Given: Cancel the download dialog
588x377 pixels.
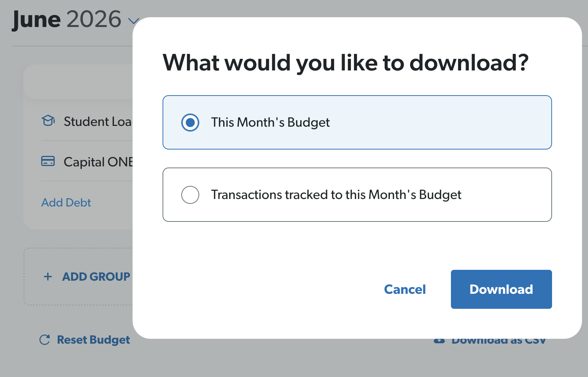Looking at the screenshot, I should pyautogui.click(x=405, y=289).
